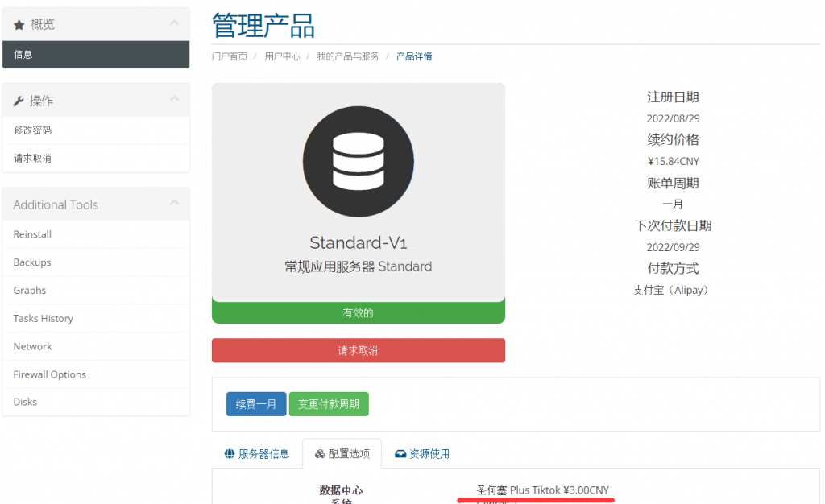Click the cubes icon on 配置选项 tab
This screenshot has height=504, width=825.
tap(320, 454)
